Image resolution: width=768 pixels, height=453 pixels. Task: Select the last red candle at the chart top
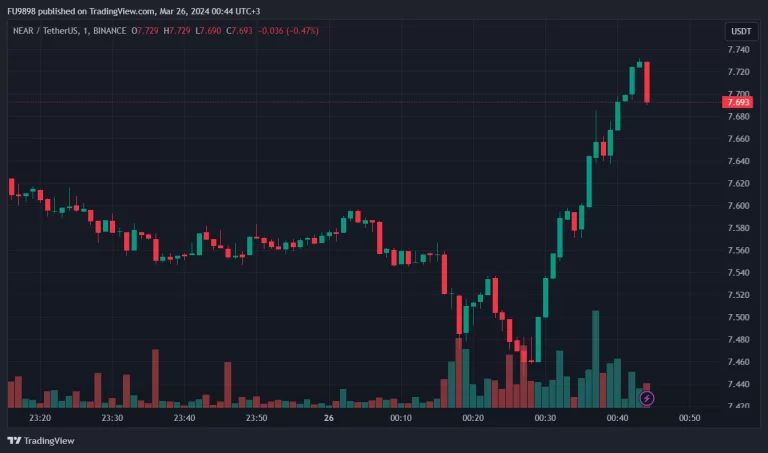[647, 82]
